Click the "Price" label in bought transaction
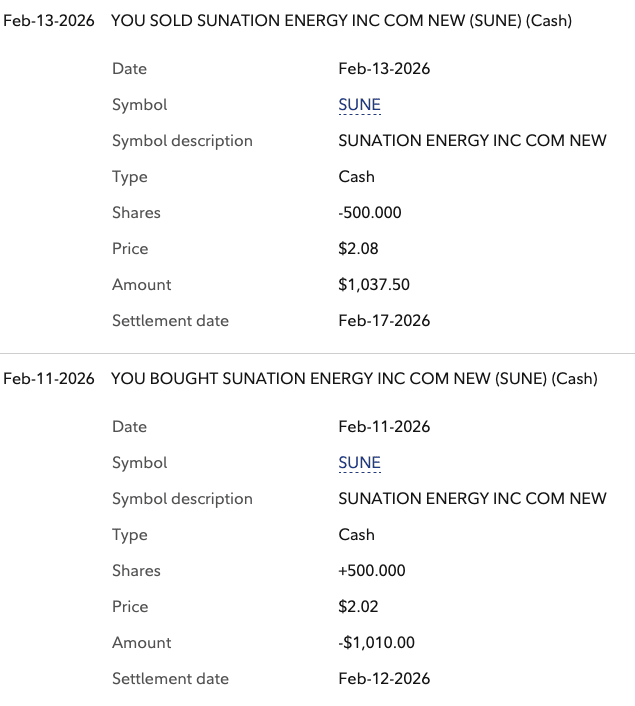Image resolution: width=635 pixels, height=706 pixels. pos(130,607)
